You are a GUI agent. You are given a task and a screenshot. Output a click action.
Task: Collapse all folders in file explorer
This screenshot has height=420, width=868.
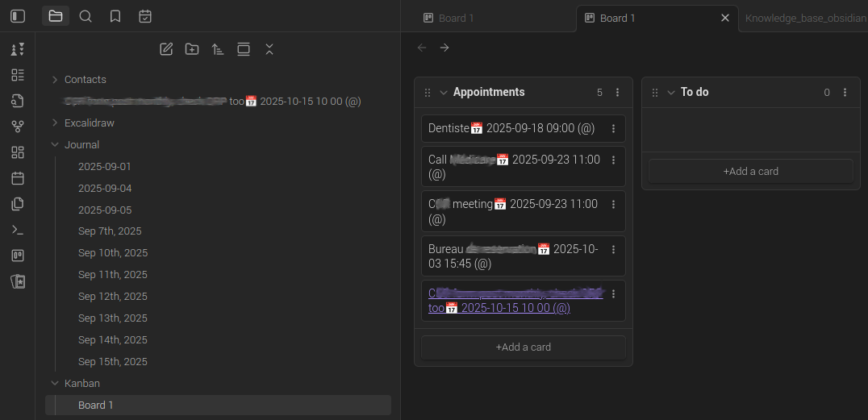pos(269,49)
